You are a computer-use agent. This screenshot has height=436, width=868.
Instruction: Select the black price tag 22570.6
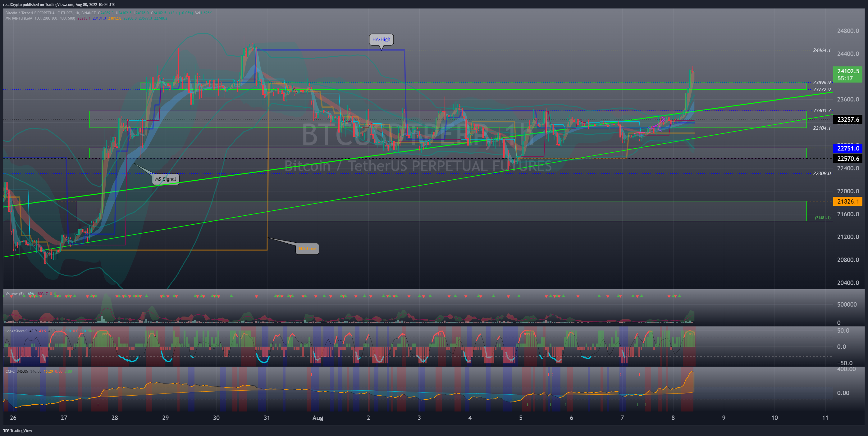848,159
